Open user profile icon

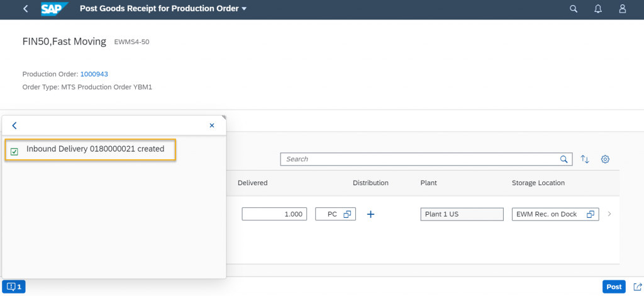[x=623, y=9]
